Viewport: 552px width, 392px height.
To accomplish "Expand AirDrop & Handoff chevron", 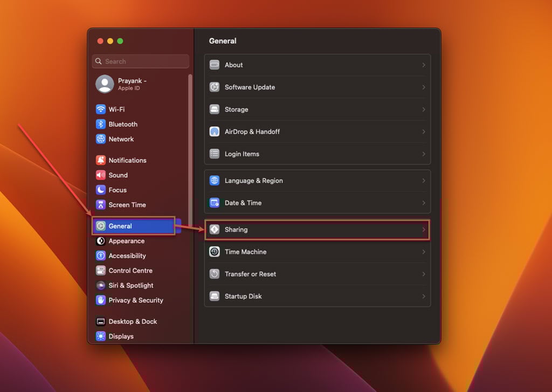I will (424, 132).
